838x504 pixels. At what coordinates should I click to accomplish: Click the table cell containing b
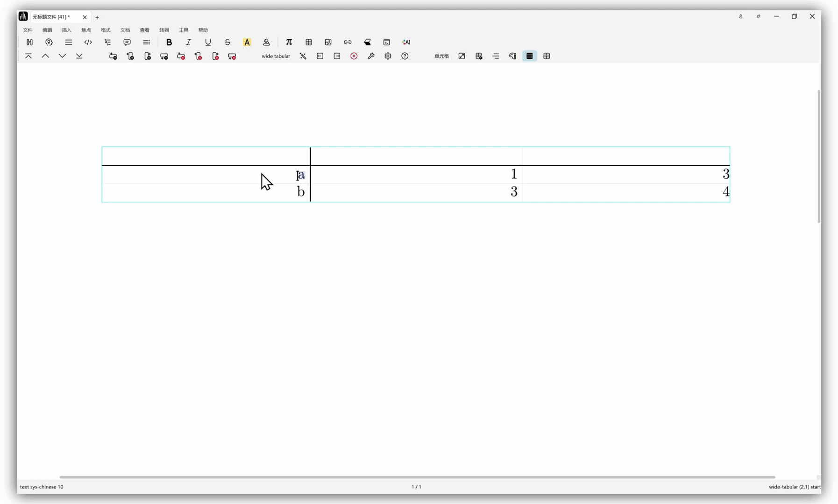coord(206,192)
